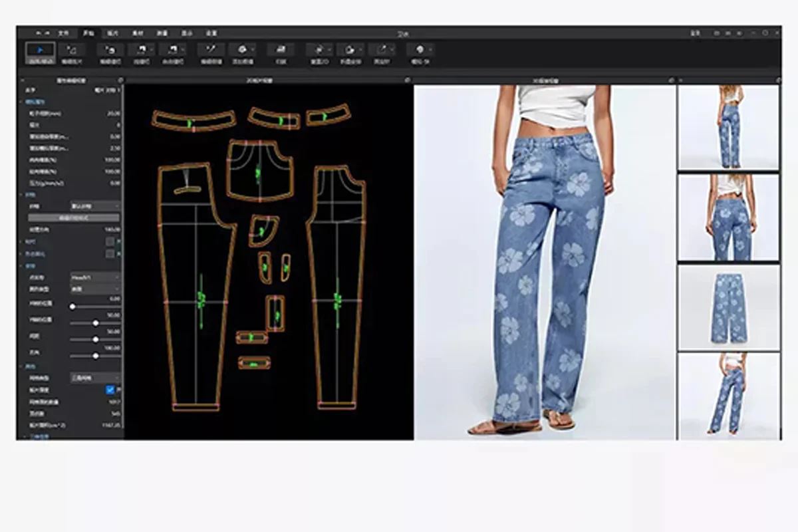Click the 20.00 value in the property panel

(x=113, y=114)
